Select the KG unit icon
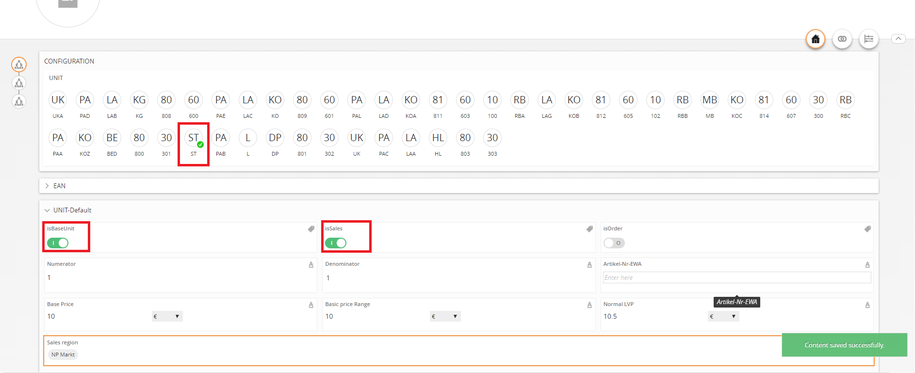915x373 pixels. (139, 100)
